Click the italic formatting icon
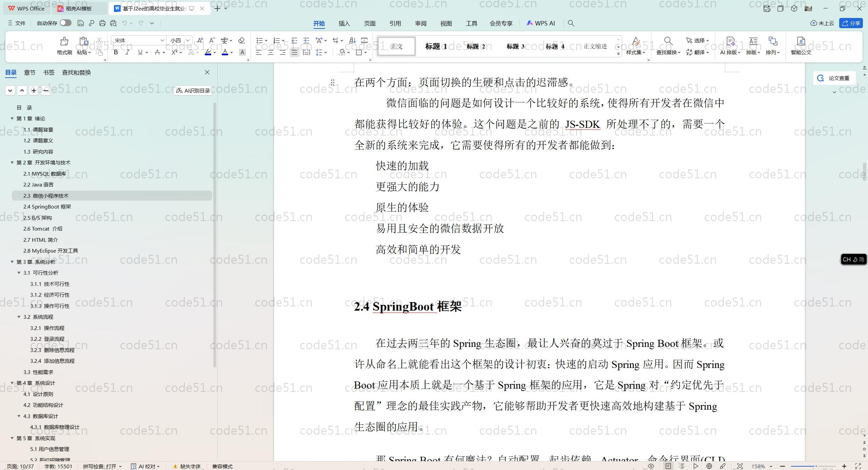Screen dimensions: 868x470 pyautogui.click(x=127, y=52)
